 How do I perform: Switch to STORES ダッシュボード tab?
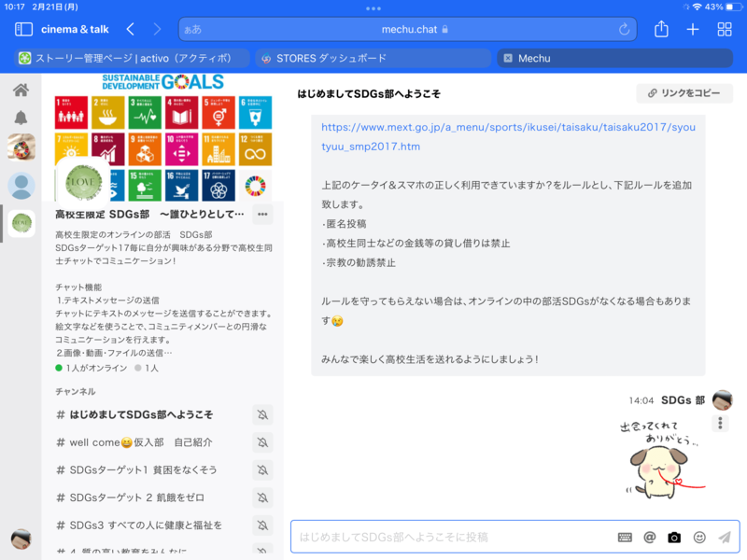tap(372, 58)
